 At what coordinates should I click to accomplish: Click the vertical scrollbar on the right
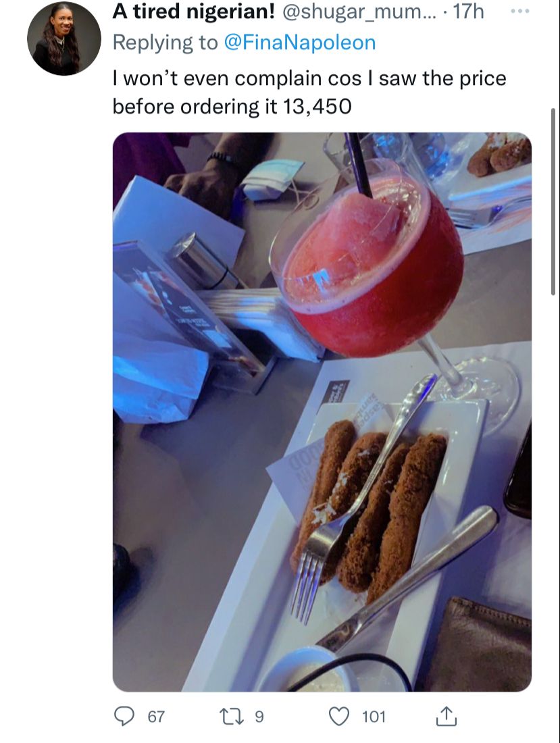[x=553, y=201]
